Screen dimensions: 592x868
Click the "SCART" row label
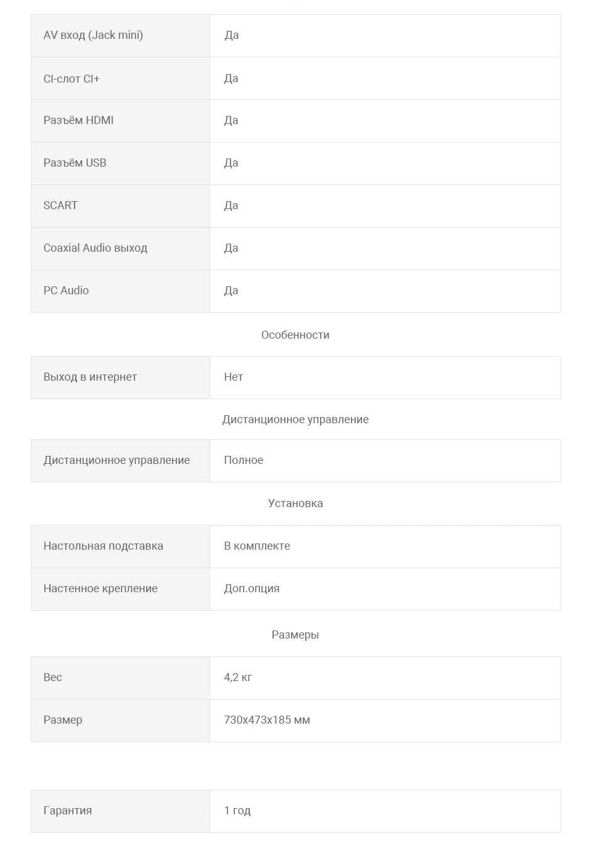[x=60, y=205]
